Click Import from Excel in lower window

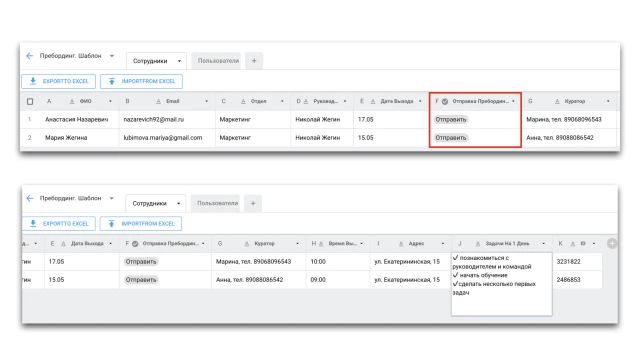coord(141,224)
